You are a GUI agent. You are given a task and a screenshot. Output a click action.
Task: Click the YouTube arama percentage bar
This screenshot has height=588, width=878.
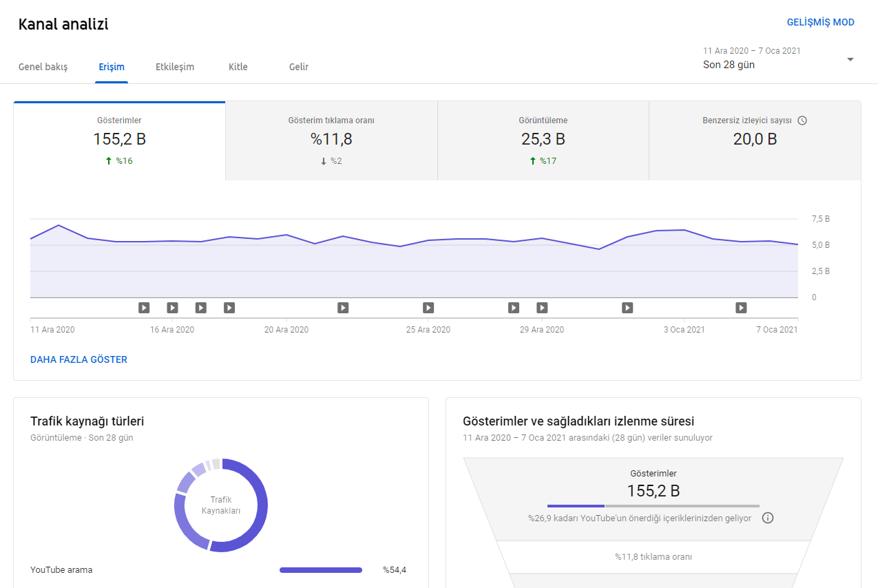[321, 570]
